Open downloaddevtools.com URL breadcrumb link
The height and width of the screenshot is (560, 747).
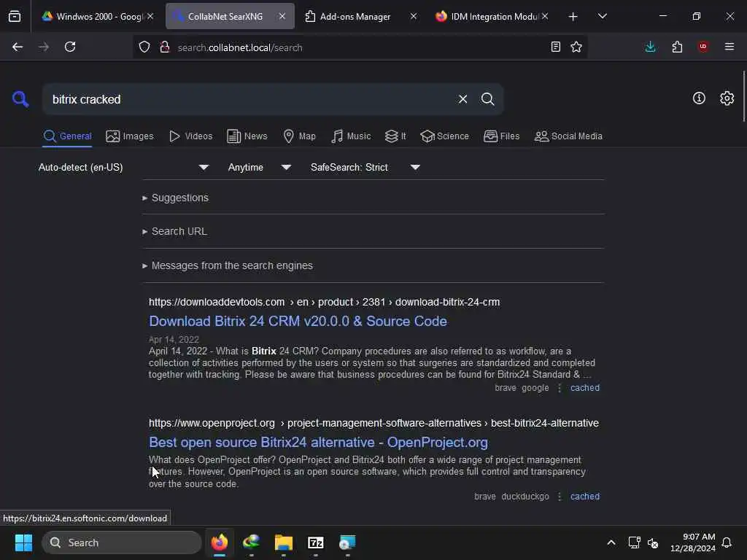coord(324,303)
